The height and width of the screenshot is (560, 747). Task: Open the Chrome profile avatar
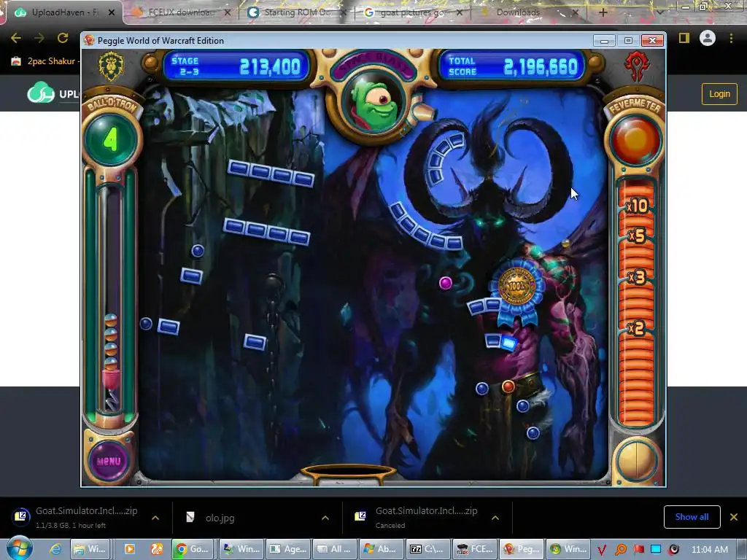tap(708, 38)
